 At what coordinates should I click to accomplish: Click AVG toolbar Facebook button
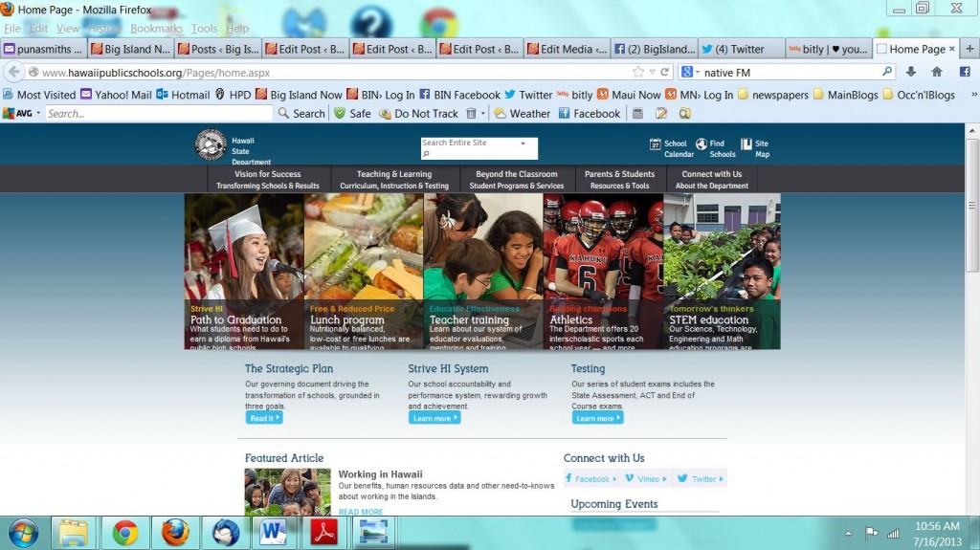(590, 113)
